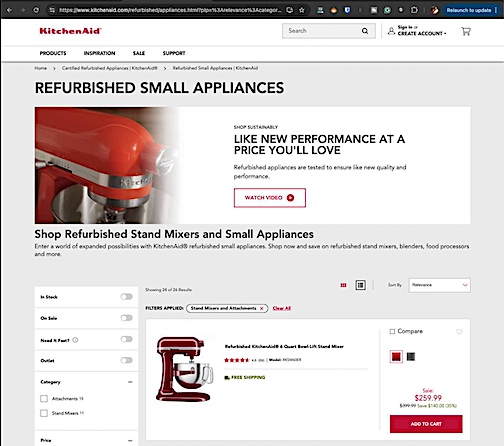This screenshot has width=504, height=446.
Task: Click Add to Cart button
Action: pyautogui.click(x=426, y=424)
